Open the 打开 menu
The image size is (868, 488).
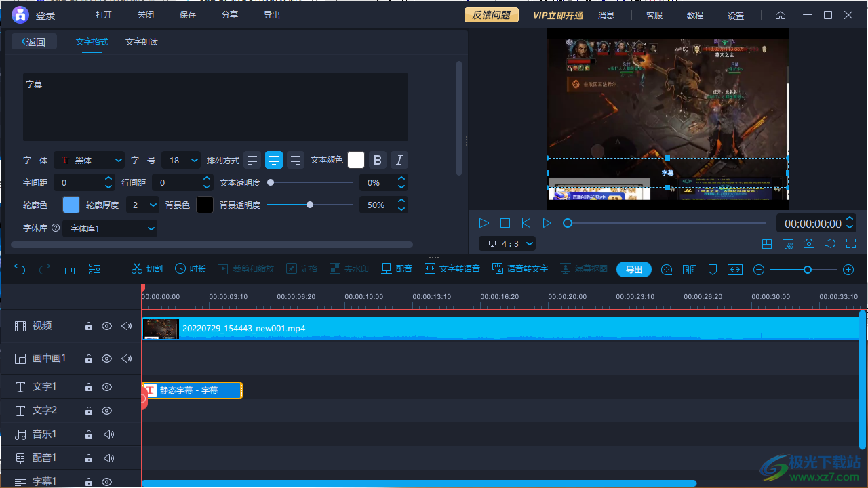pyautogui.click(x=104, y=15)
